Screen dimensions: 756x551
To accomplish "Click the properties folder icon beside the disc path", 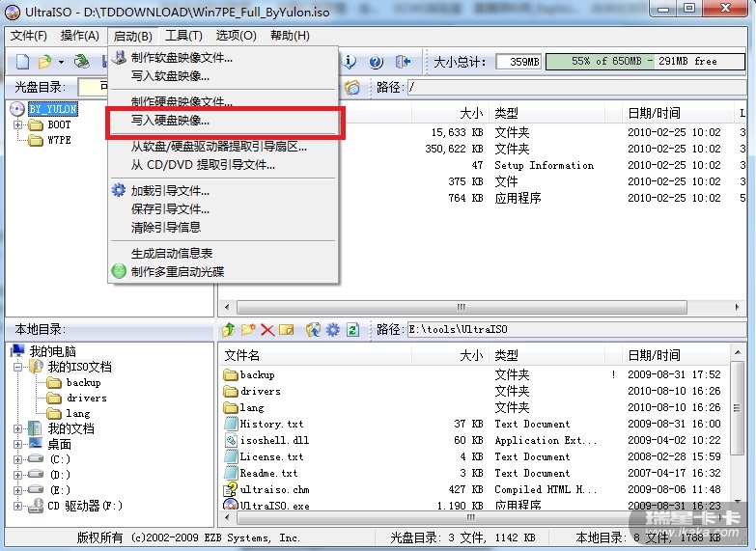I will click(x=352, y=87).
